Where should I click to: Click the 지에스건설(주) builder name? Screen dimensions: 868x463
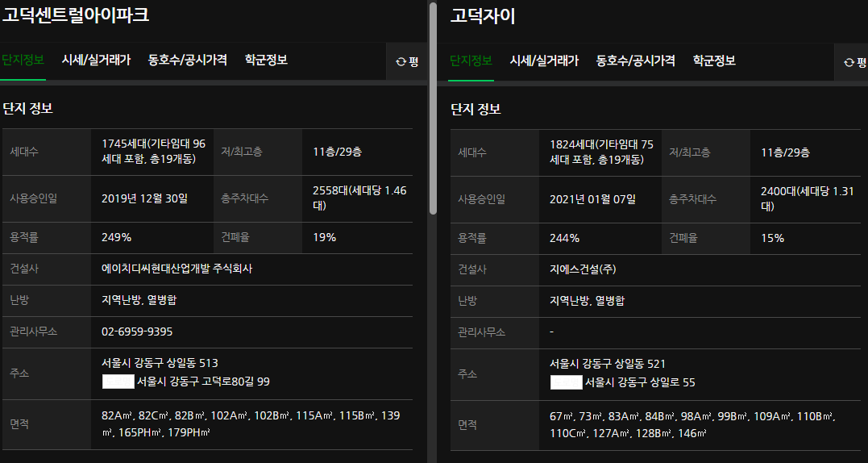tap(583, 269)
